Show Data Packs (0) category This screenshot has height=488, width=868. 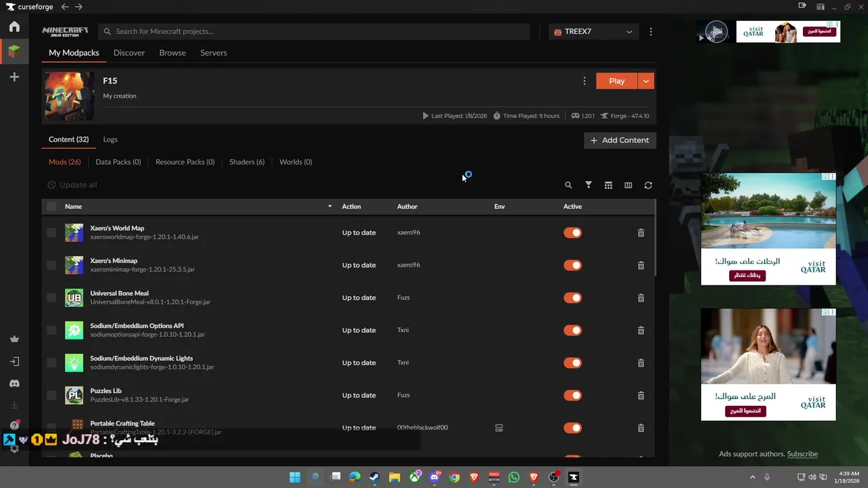point(118,162)
